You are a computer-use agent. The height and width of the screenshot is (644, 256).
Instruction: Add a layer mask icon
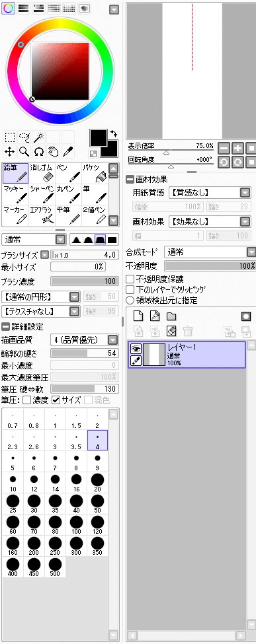pos(246,316)
